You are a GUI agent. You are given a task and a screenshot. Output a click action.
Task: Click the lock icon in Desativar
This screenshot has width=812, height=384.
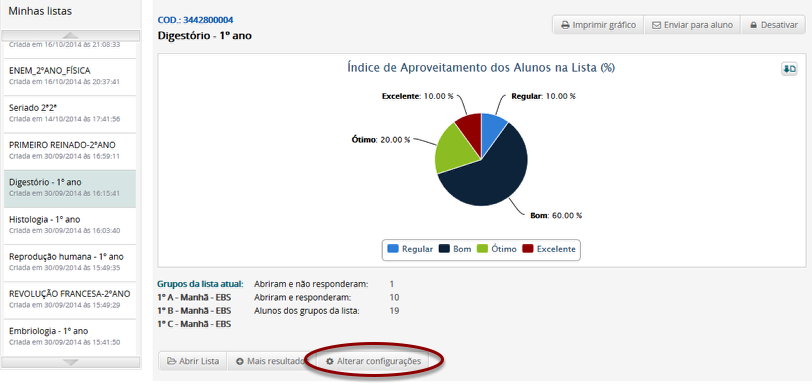click(753, 25)
